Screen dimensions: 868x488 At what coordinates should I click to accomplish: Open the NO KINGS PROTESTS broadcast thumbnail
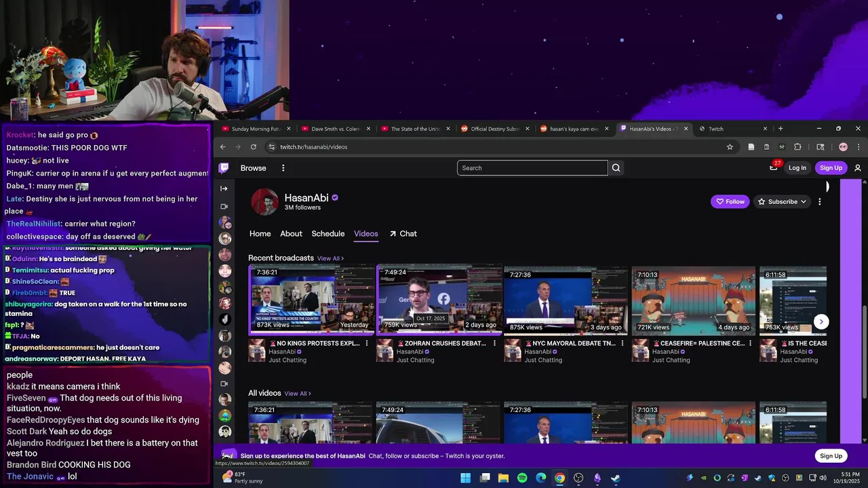(311, 300)
